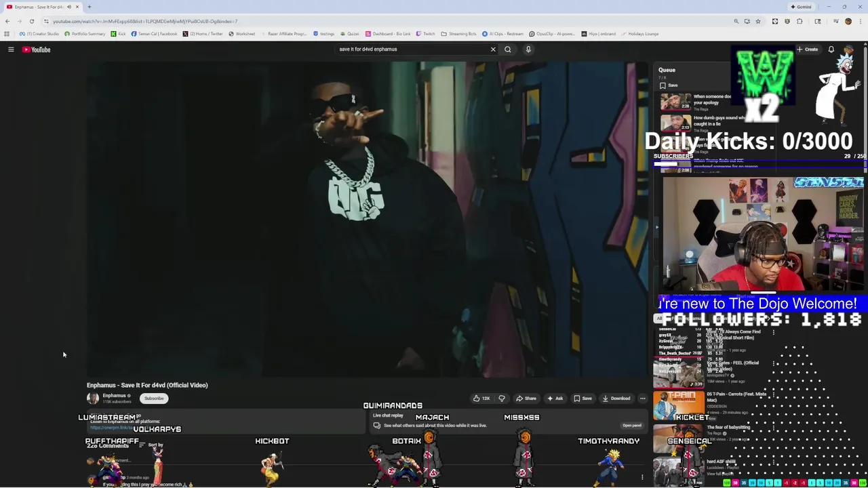This screenshot has width=868, height=488.
Task: Save the video to a playlist
Action: 583,399
